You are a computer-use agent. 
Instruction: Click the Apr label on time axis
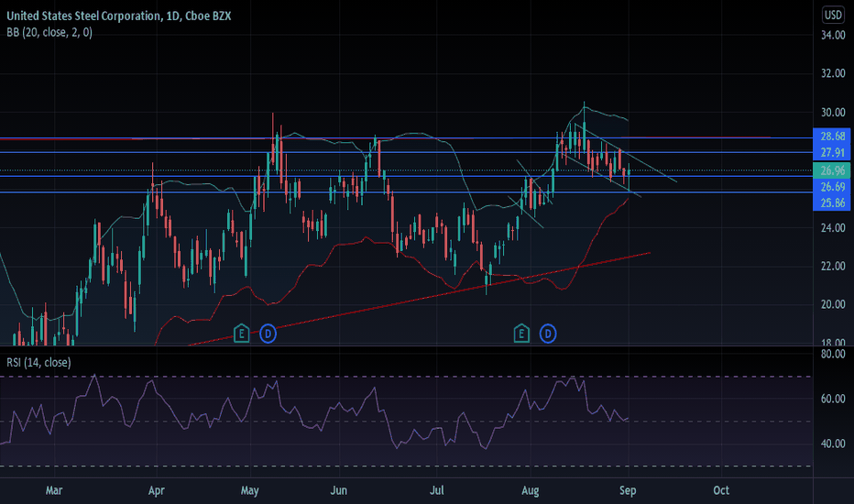(x=157, y=490)
